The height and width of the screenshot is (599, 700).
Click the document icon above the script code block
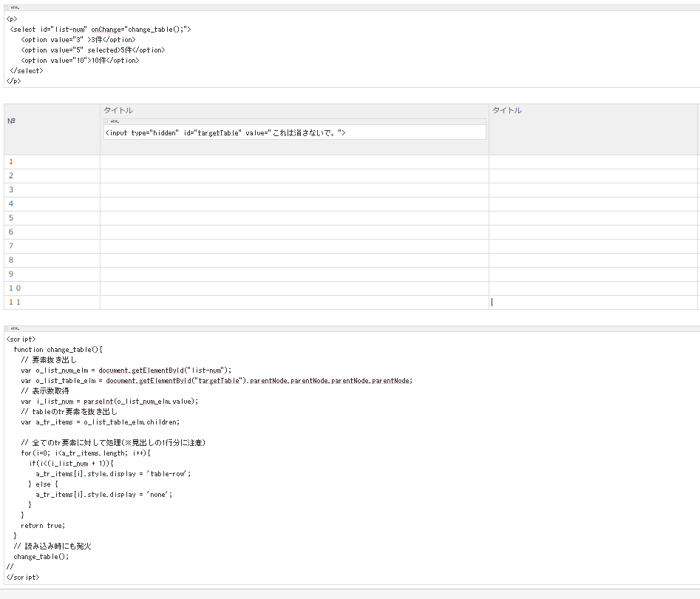(x=7, y=329)
